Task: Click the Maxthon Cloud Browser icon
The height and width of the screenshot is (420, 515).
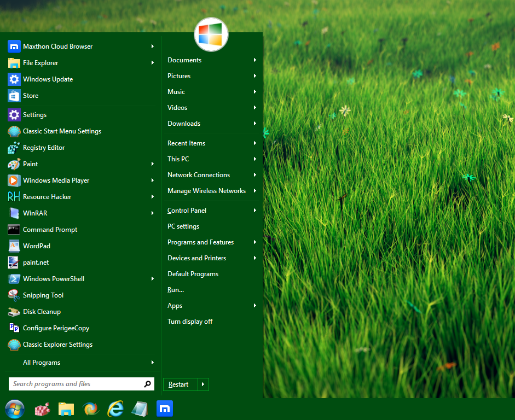Action: pyautogui.click(x=14, y=46)
